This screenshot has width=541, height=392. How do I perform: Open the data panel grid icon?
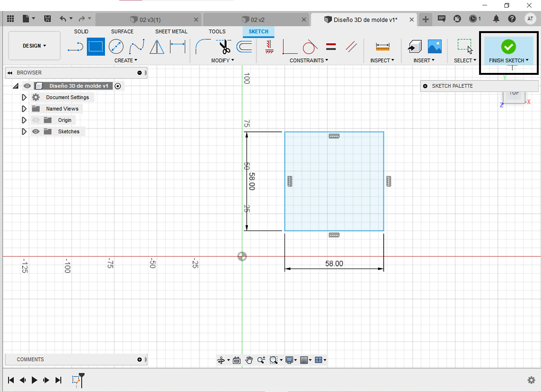pyautogui.click(x=11, y=19)
